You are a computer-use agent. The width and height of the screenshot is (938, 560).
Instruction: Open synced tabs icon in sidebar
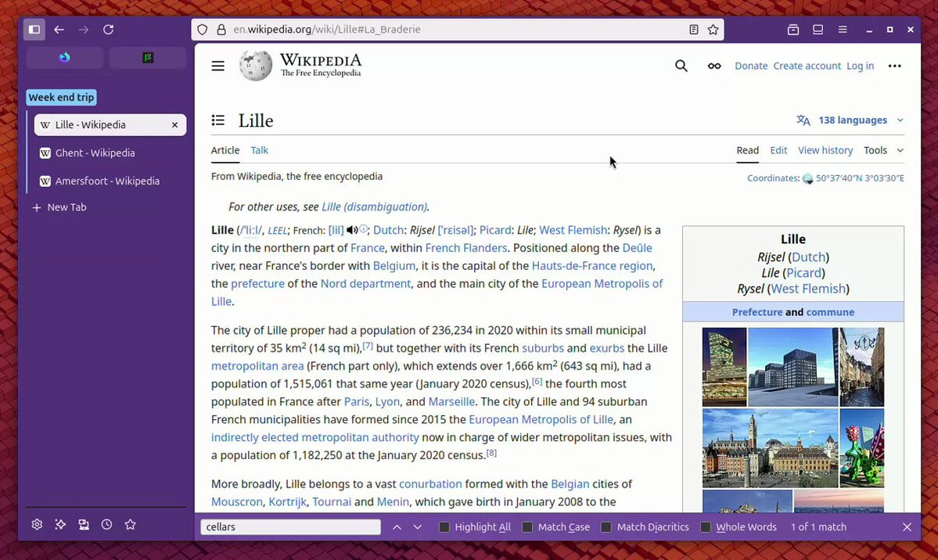pyautogui.click(x=84, y=525)
